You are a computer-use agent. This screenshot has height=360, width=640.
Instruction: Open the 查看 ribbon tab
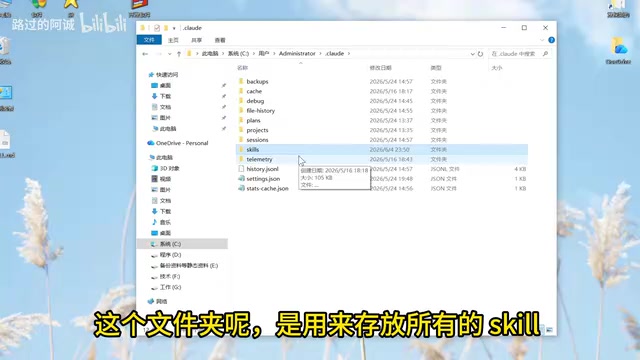(x=220, y=40)
